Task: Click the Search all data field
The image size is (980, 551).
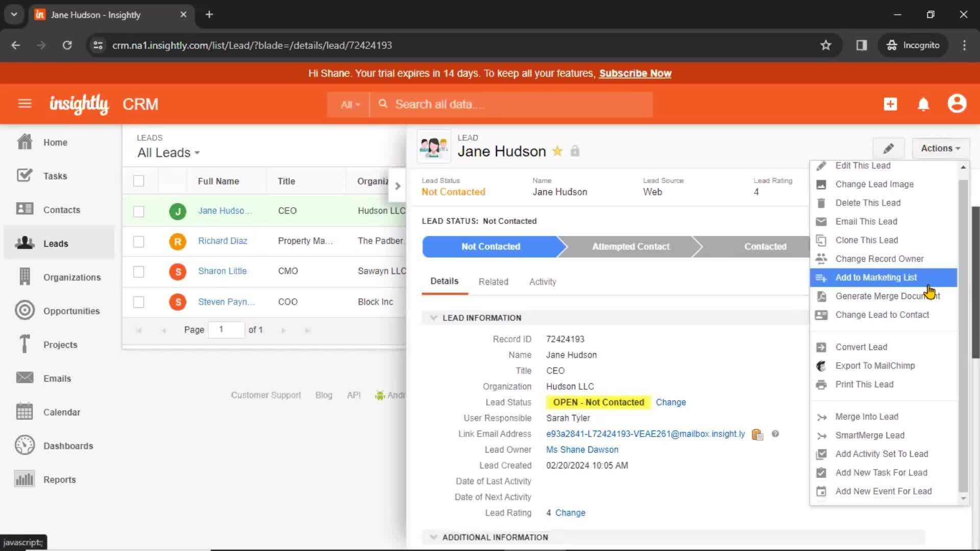Action: tap(512, 105)
